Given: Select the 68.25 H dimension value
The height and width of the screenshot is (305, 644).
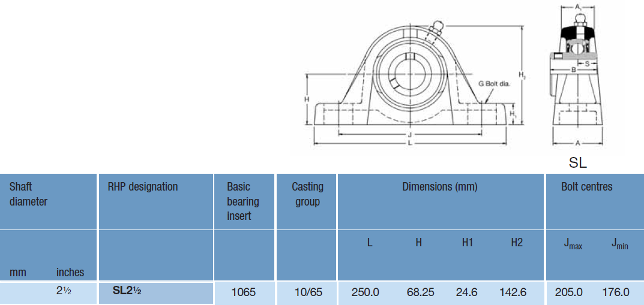Looking at the screenshot, I should (421, 292).
